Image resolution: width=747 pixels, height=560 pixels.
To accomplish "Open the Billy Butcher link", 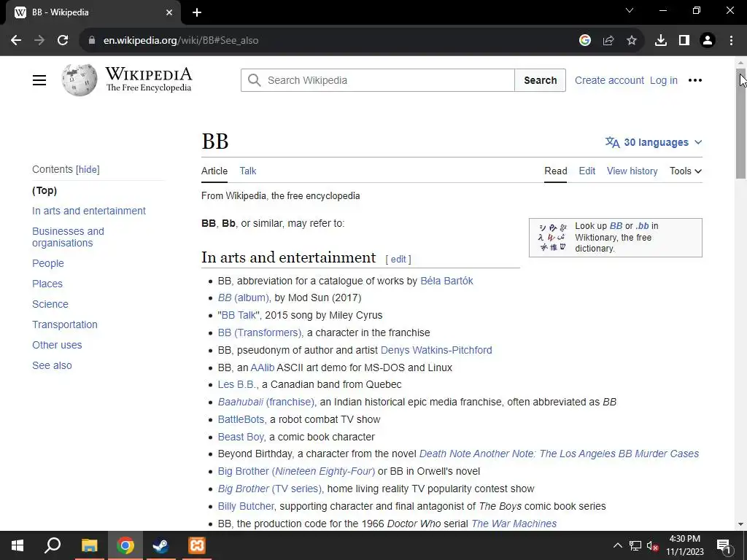I will [246, 506].
